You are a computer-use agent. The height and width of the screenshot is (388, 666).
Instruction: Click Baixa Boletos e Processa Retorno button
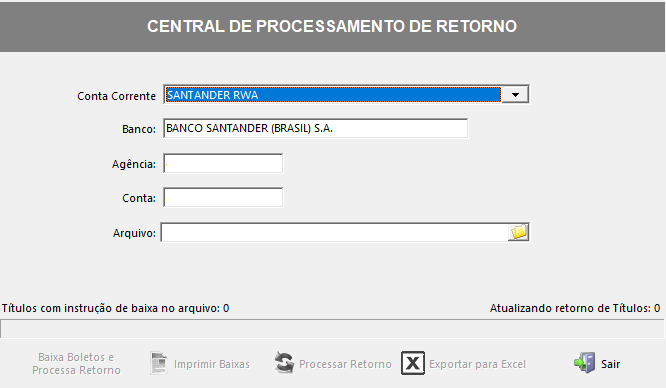[76, 364]
